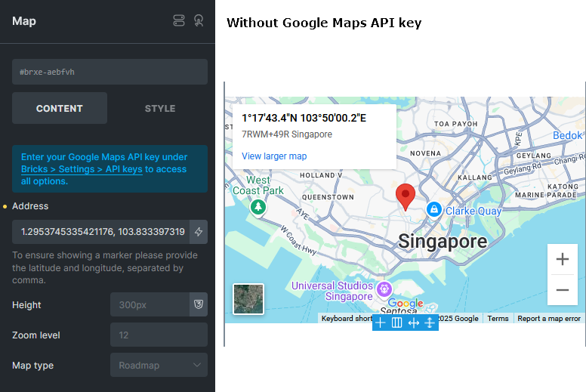This screenshot has height=392, width=586.
Task: Switch to the STYLE tab
Action: 160,108
